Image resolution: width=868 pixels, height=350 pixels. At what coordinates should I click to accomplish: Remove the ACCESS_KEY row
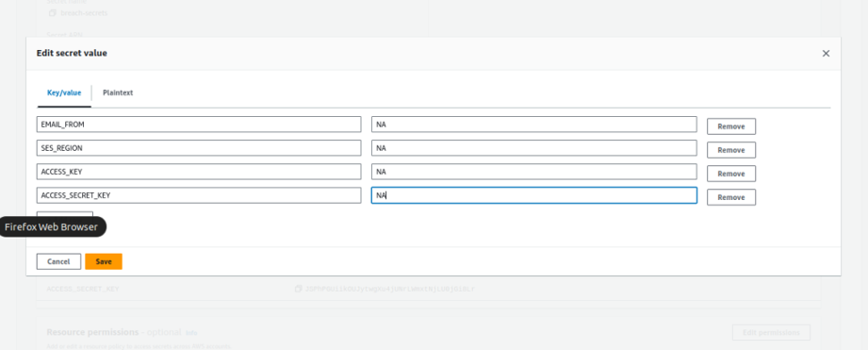[730, 174]
